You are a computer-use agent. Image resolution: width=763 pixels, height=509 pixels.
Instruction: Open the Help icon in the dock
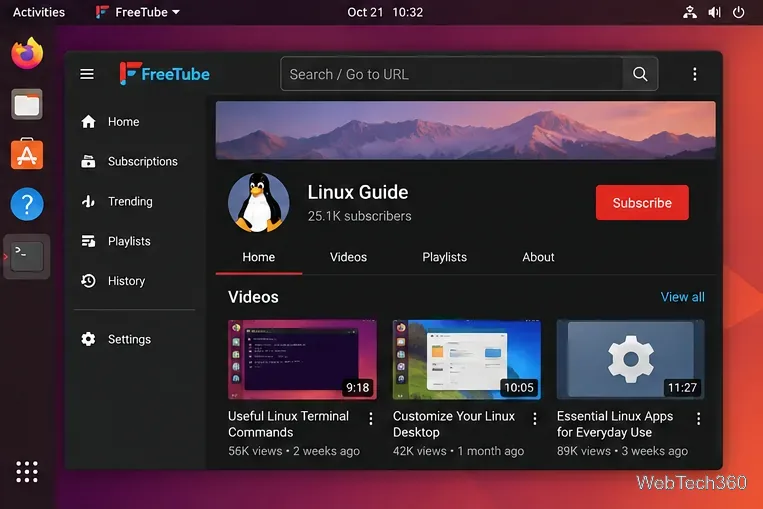[x=27, y=204]
